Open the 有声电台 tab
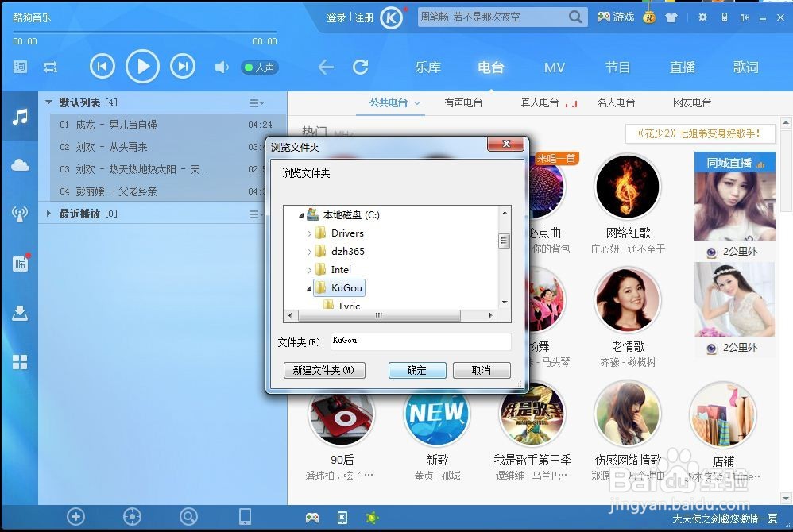The height and width of the screenshot is (532, 793). pos(464,102)
